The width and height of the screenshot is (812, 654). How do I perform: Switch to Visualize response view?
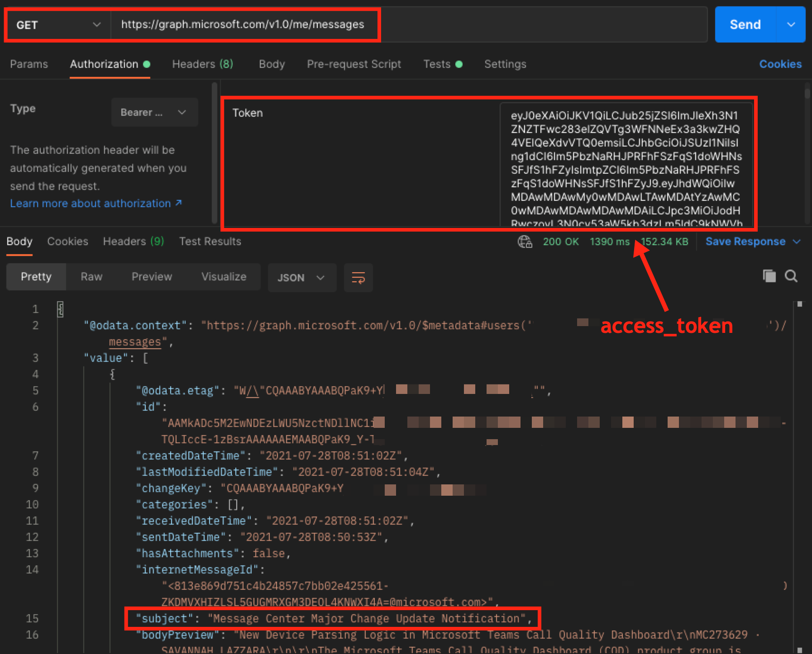[x=224, y=277]
